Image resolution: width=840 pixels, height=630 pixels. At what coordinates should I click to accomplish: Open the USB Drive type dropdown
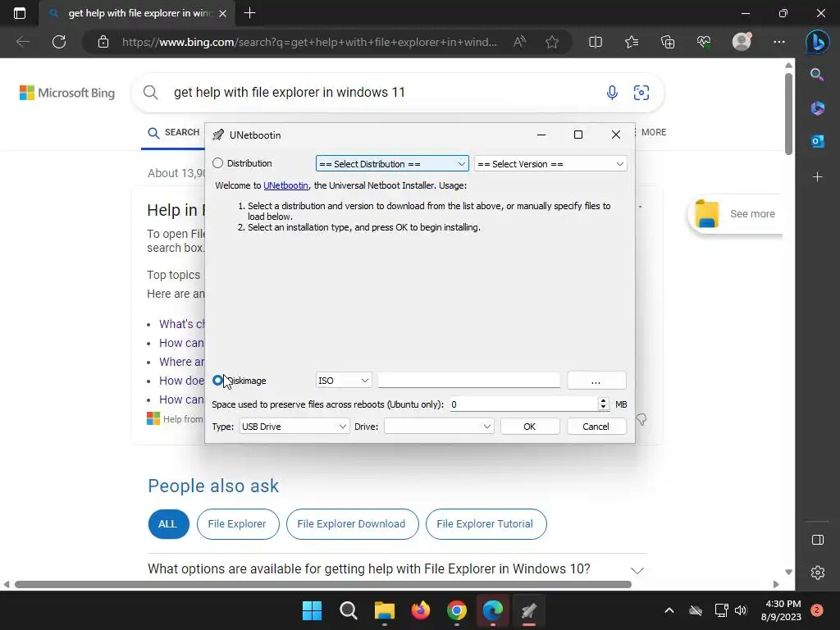click(294, 427)
